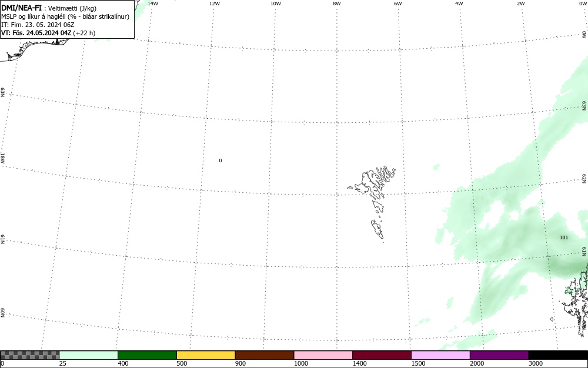Click the 4W longitude label

click(x=459, y=4)
